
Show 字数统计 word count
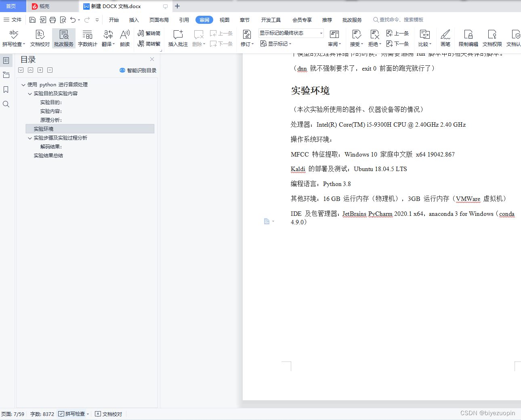(87, 38)
